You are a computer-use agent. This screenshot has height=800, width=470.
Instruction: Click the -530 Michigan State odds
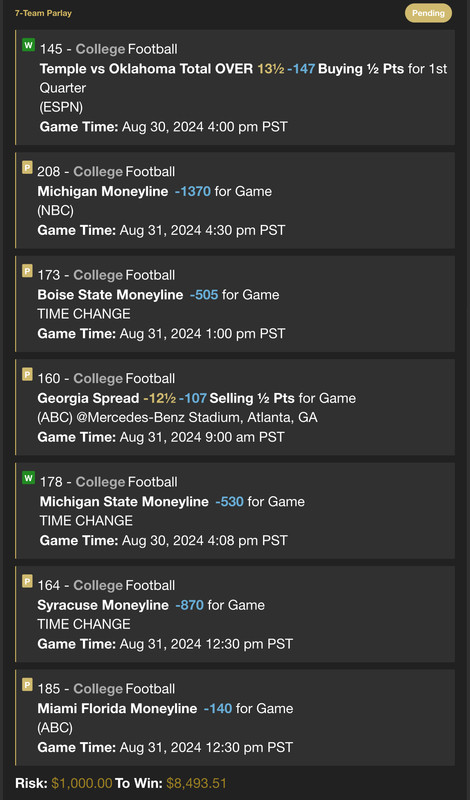229,502
